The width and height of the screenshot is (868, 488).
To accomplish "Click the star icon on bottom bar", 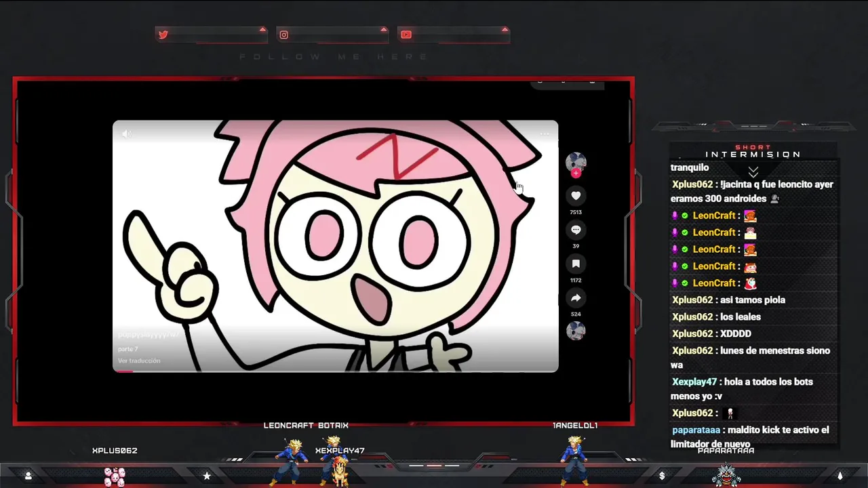I will 208,476.
